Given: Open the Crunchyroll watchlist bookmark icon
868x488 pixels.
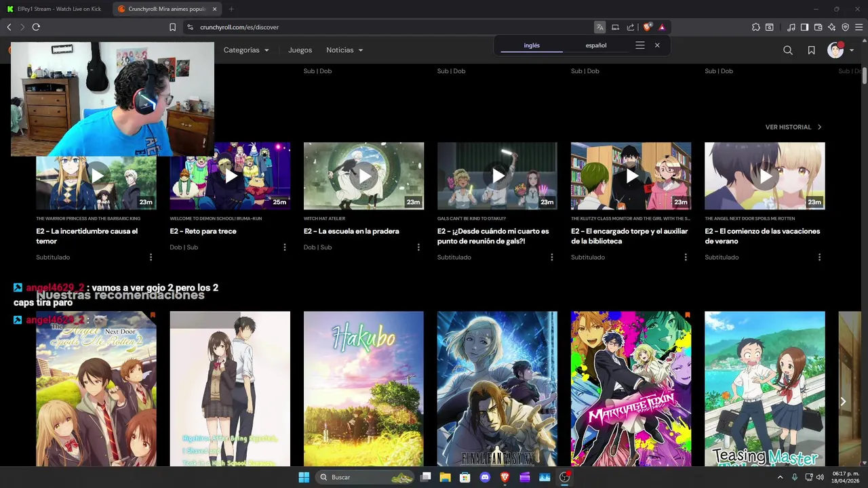Looking at the screenshot, I should (x=811, y=50).
